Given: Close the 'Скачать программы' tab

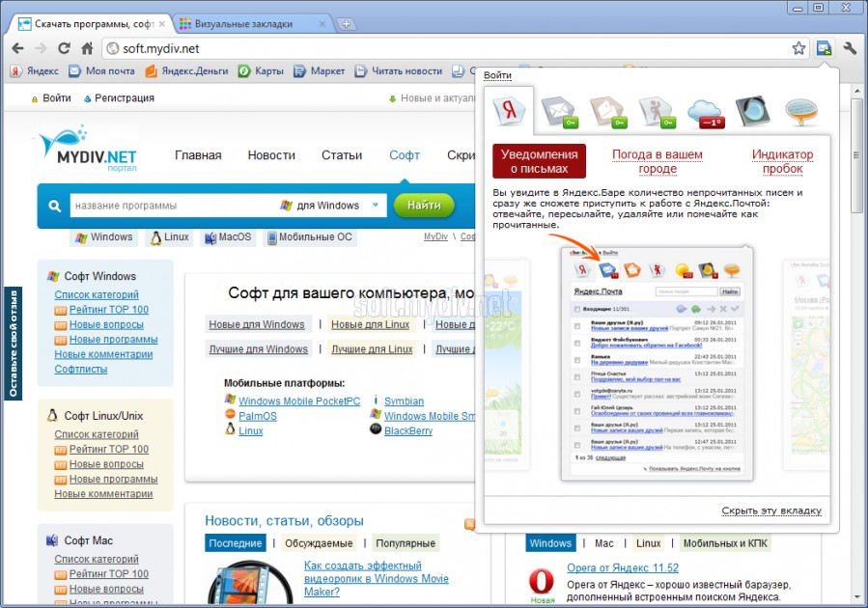Looking at the screenshot, I should [x=161, y=24].
